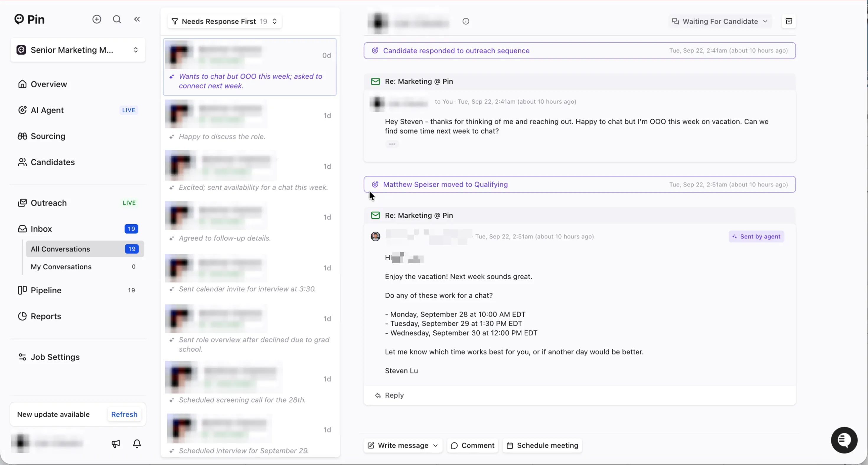Open the chat support bubble
Image resolution: width=868 pixels, height=465 pixels.
(x=844, y=440)
